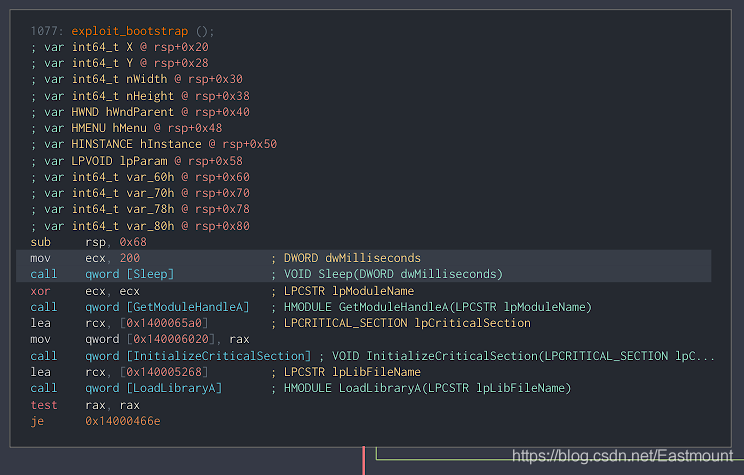Image resolution: width=744 pixels, height=475 pixels.
Task: Click the address 0x140005268 in lea
Action: click(164, 372)
